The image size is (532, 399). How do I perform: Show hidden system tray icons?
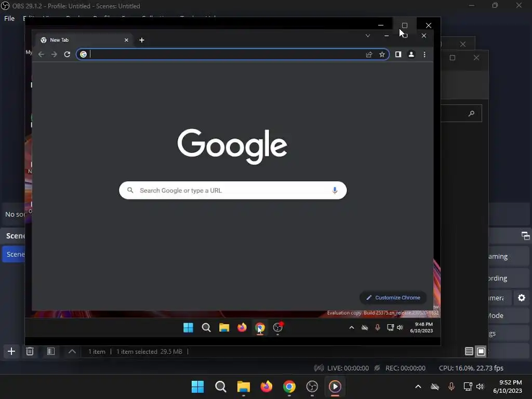coord(418,387)
